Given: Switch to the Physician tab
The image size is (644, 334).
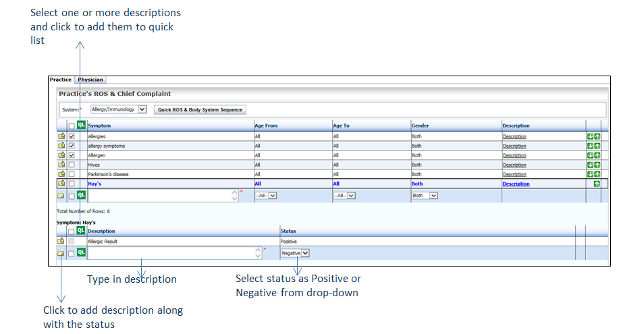Looking at the screenshot, I should click(90, 80).
